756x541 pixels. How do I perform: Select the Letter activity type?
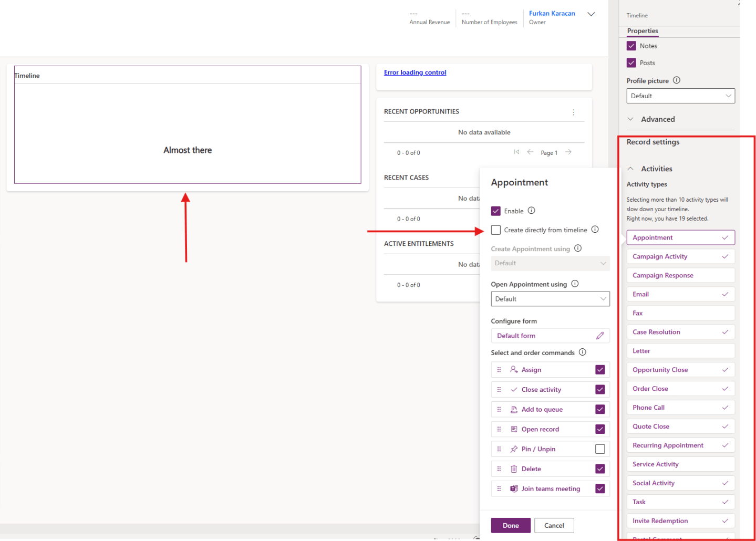coord(681,351)
